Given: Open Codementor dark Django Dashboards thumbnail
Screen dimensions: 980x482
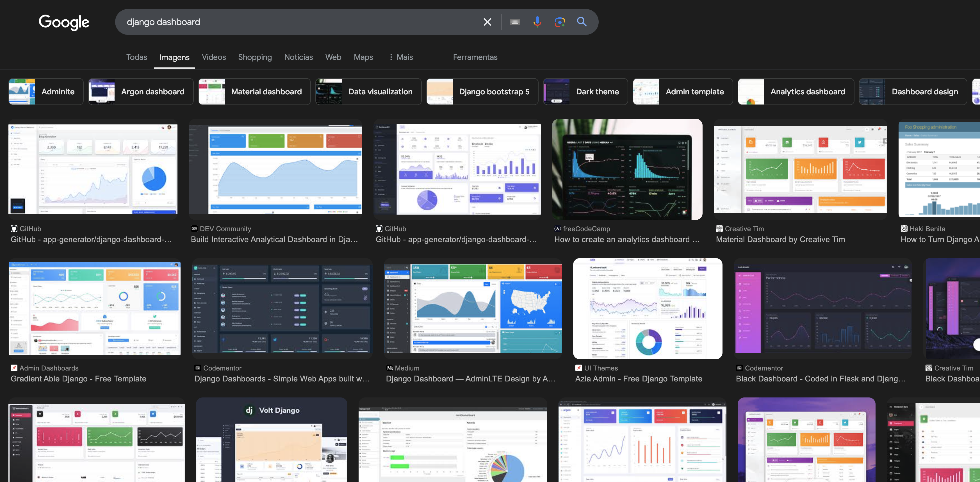Looking at the screenshot, I should 282,308.
